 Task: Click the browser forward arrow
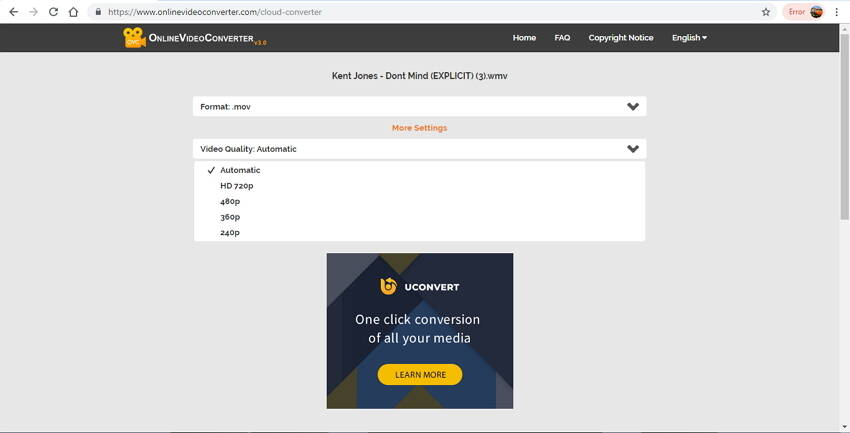[34, 12]
